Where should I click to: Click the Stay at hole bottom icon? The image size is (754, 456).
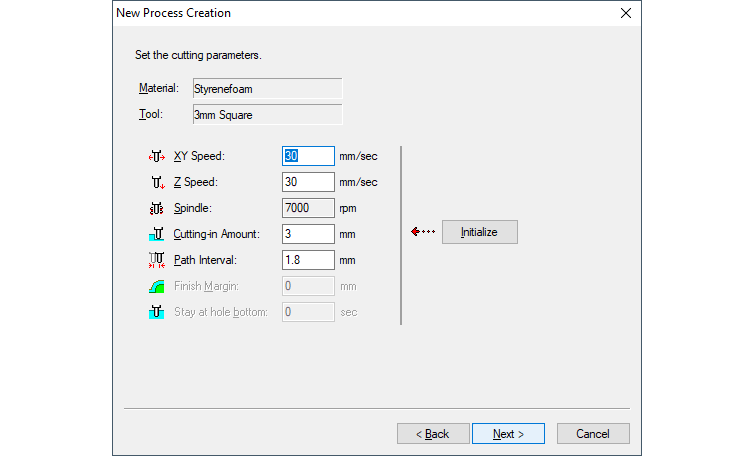155,312
